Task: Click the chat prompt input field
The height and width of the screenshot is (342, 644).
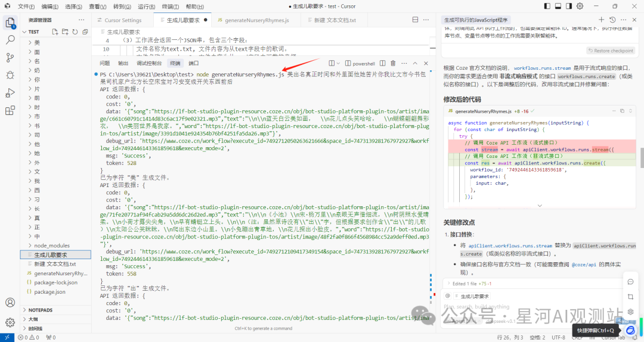Action: point(530,307)
